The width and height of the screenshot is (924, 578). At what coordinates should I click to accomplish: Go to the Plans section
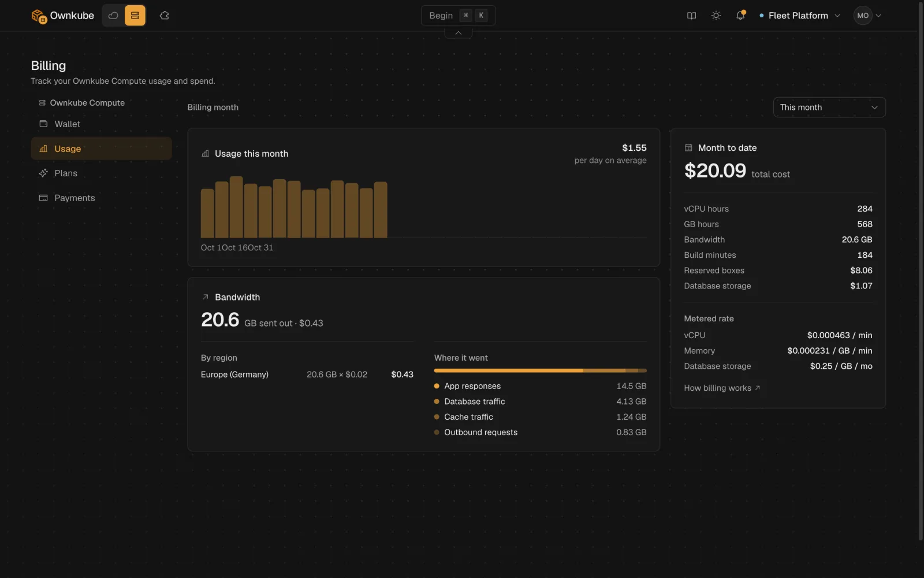pyautogui.click(x=101, y=173)
